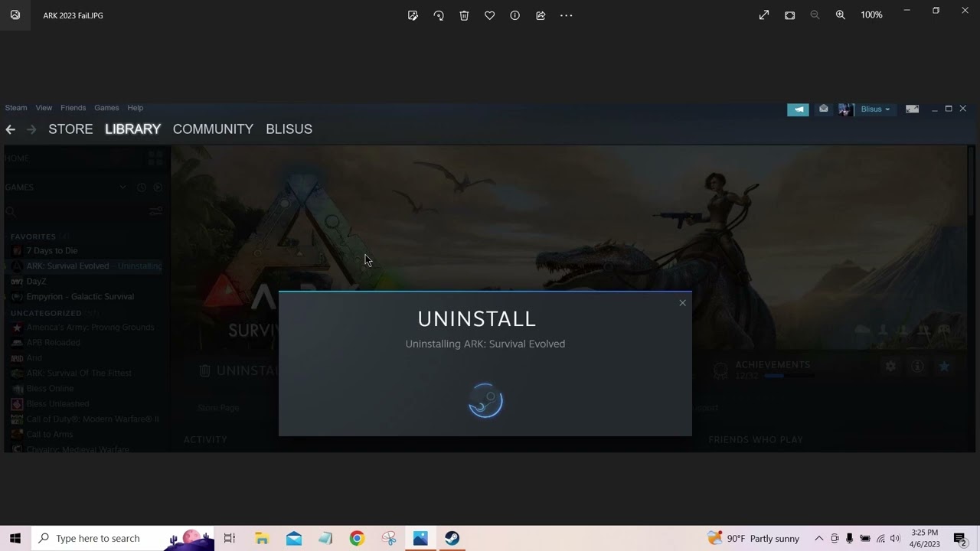The width and height of the screenshot is (980, 551).
Task: Go forward with Steam's right arrow
Action: coord(31,129)
